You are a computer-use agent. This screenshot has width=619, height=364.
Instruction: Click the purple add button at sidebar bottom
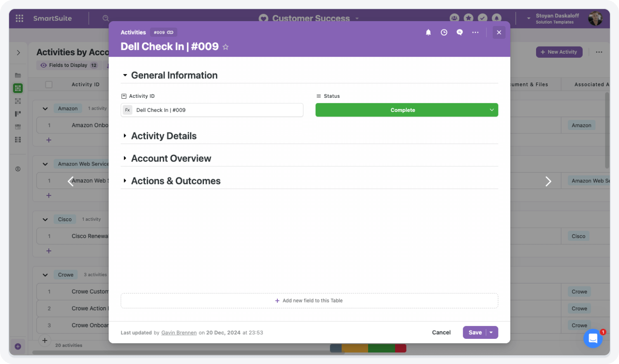pos(18,346)
